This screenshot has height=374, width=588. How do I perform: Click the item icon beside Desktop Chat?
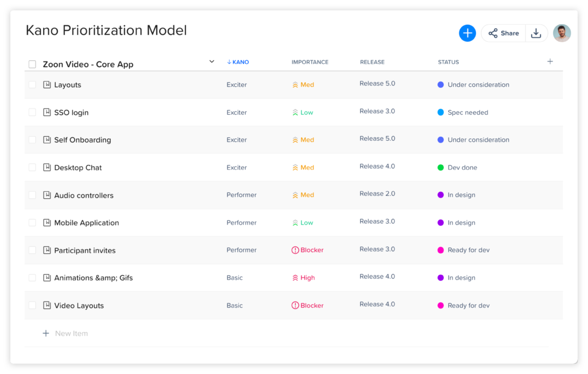pos(47,168)
